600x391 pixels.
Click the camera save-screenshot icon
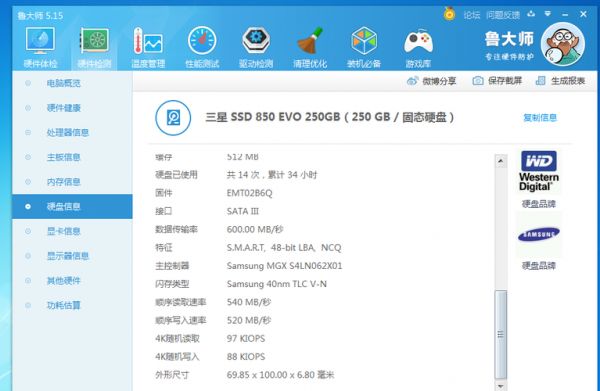point(478,81)
